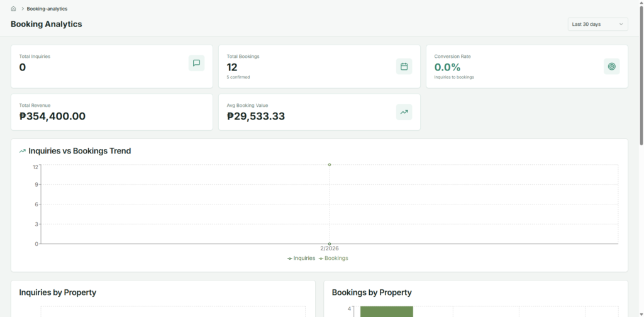Viewport: 644px width, 317px height.
Task: Toggle the Bookings series in the chart legend
Action: point(333,258)
